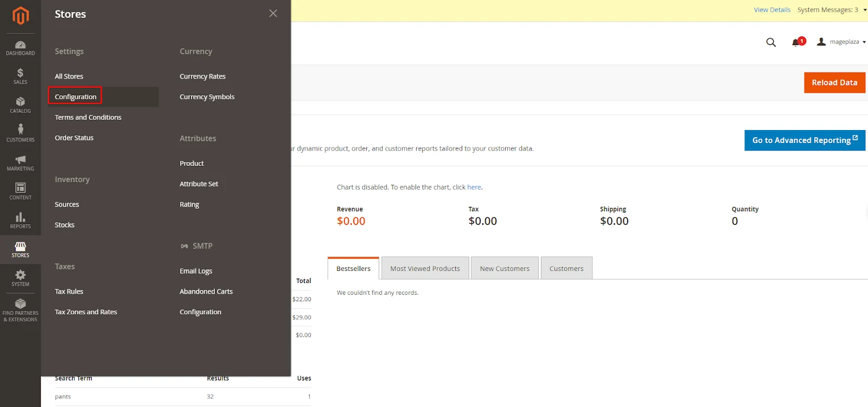Click the Magento logo icon
Image resolution: width=868 pixels, height=407 pixels.
pos(21,16)
